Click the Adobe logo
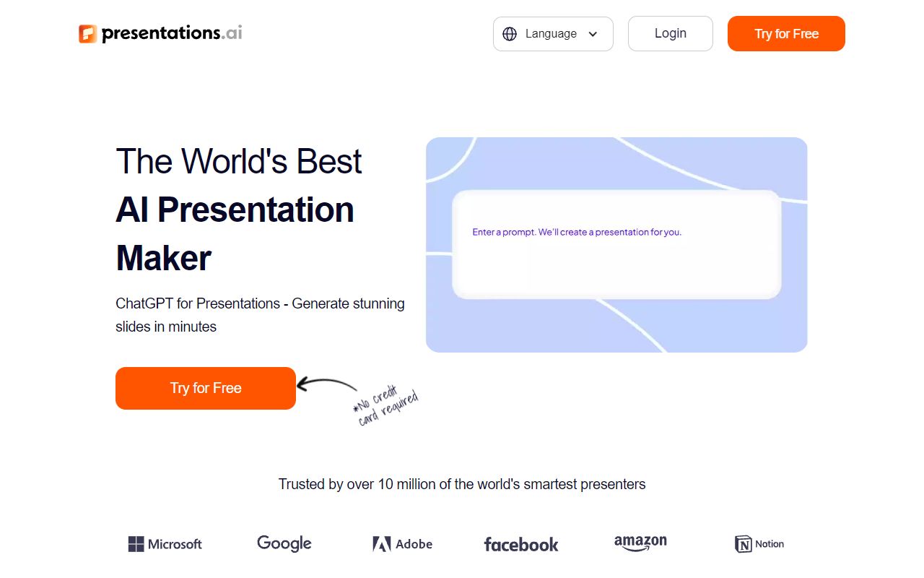This screenshot has width=924, height=578. [x=402, y=543]
